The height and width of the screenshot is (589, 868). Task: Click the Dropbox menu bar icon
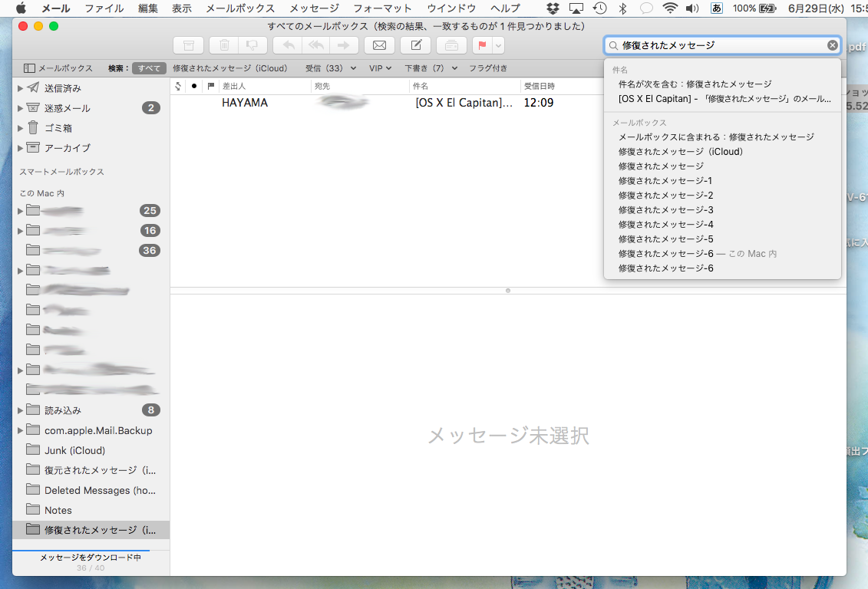(x=553, y=8)
